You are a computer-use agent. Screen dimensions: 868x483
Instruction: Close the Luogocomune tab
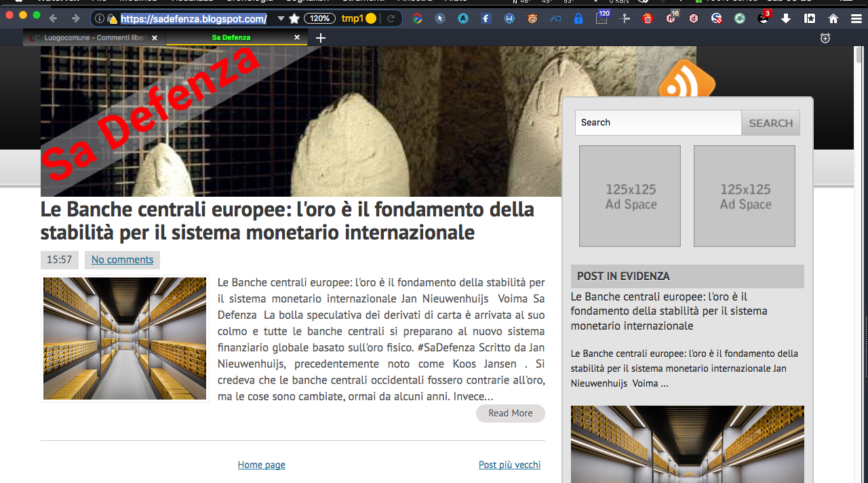click(155, 38)
